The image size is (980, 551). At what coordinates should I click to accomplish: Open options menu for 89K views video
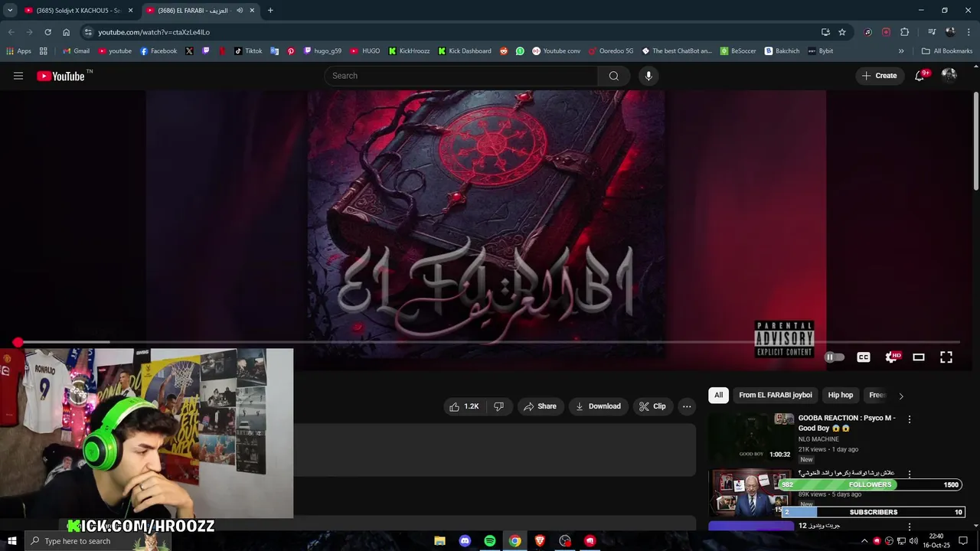(x=910, y=474)
